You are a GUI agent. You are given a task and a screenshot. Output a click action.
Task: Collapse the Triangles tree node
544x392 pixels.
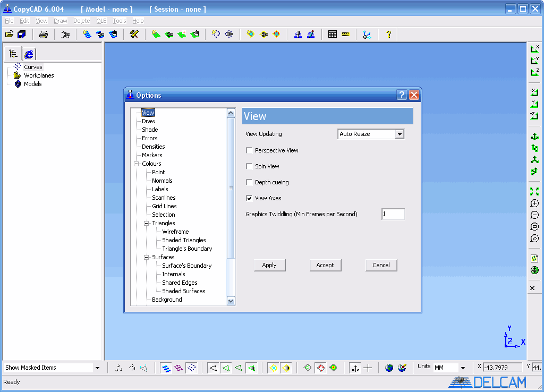pyautogui.click(x=147, y=223)
